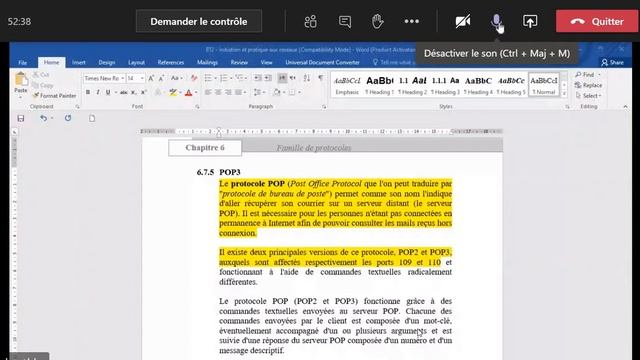The image size is (640, 360).
Task: Expand the Styles gallery
Action: pos(564,94)
